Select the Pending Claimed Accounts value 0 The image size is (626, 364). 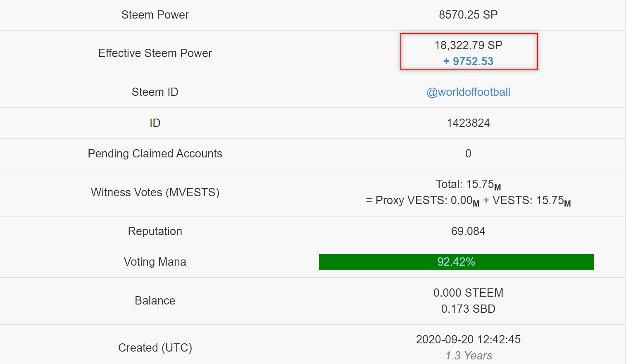(468, 154)
